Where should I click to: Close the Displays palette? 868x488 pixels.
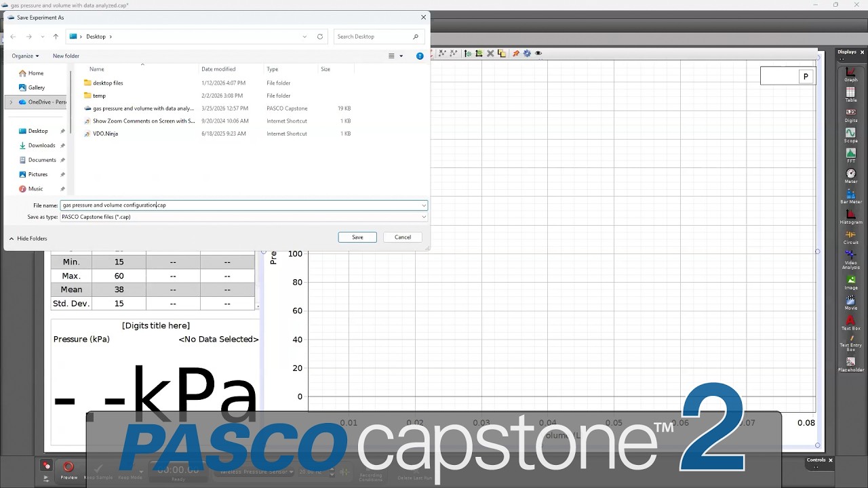click(x=863, y=52)
